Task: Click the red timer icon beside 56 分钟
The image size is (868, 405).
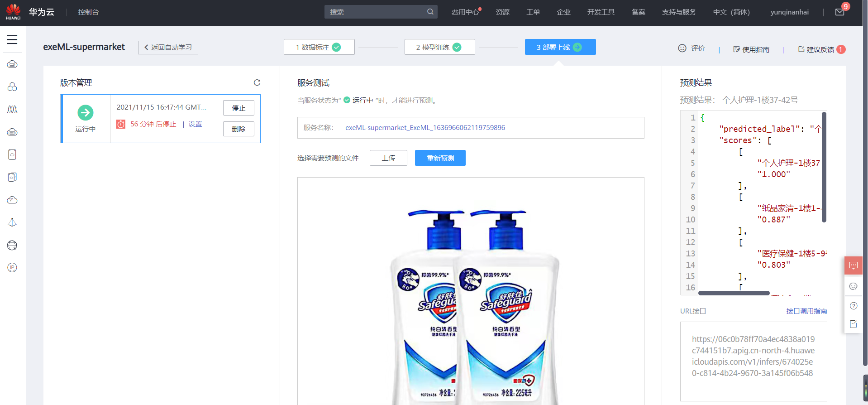Action: tap(121, 124)
